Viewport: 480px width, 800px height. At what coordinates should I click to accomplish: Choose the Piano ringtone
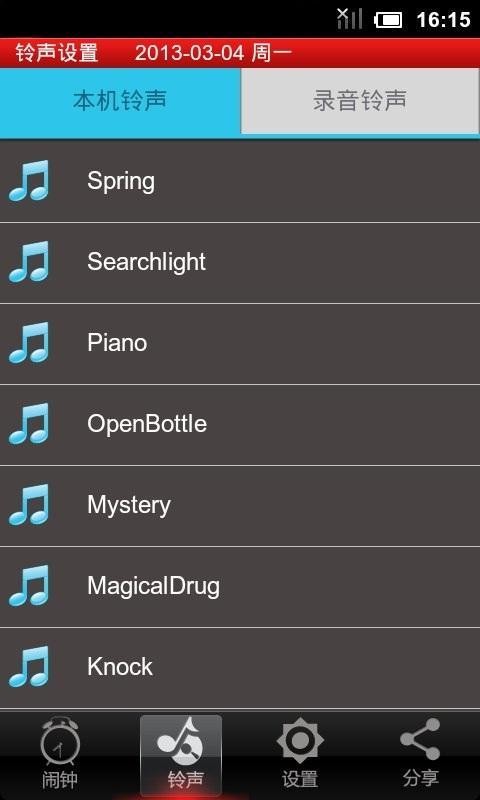pos(240,343)
